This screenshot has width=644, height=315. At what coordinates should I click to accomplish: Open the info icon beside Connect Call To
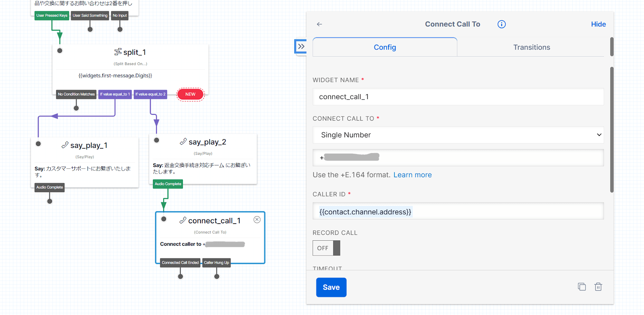(501, 24)
